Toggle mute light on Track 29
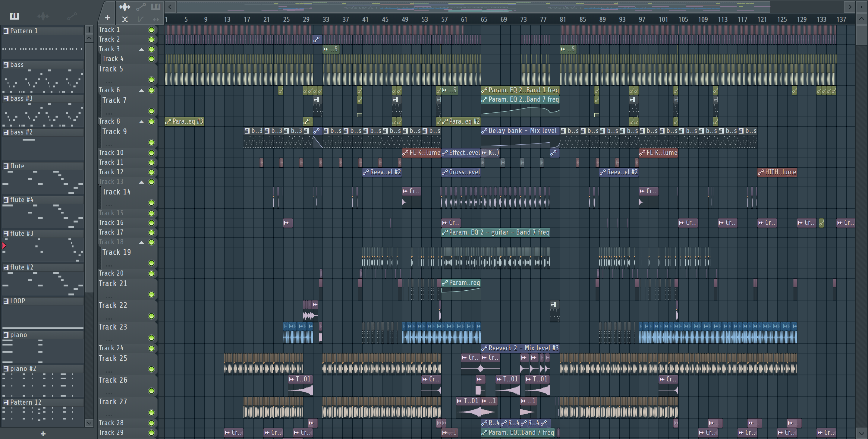Screen dimensions: 868x439 (x=152, y=433)
